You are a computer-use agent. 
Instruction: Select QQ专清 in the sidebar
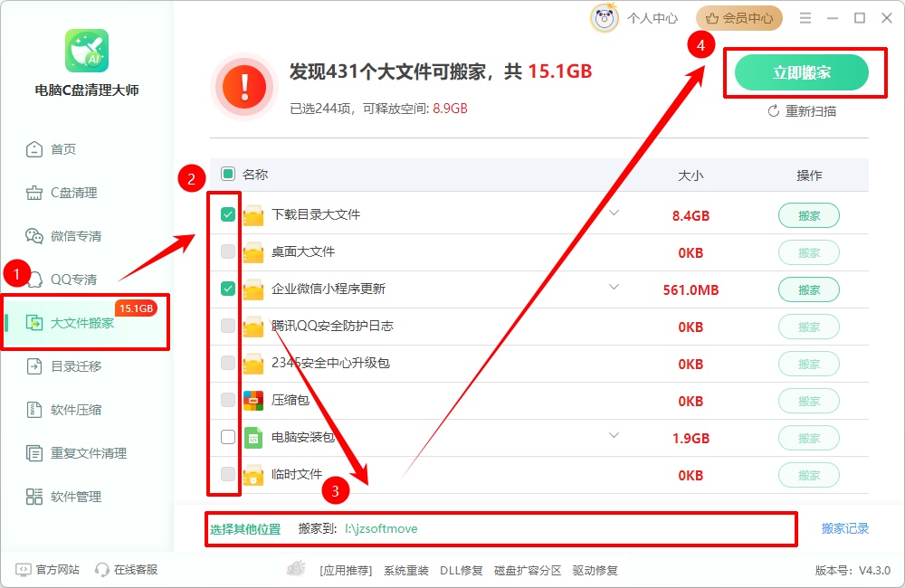tap(74, 280)
